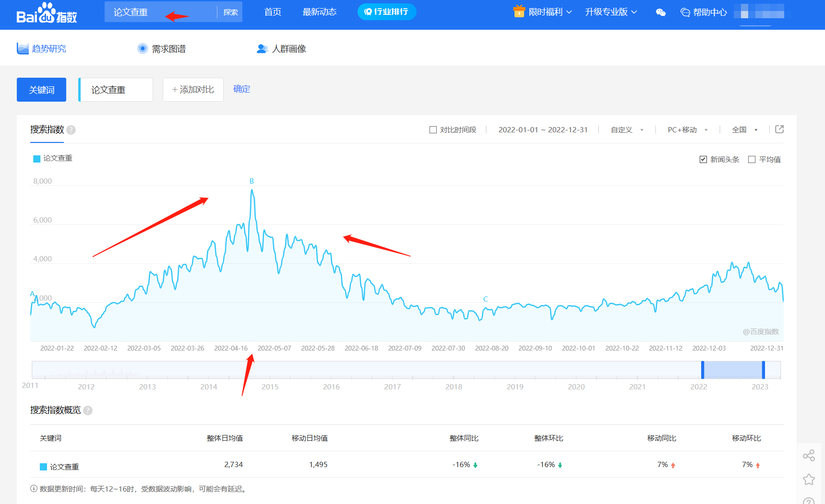Click the blue keyword button
The image size is (825, 504).
(41, 90)
